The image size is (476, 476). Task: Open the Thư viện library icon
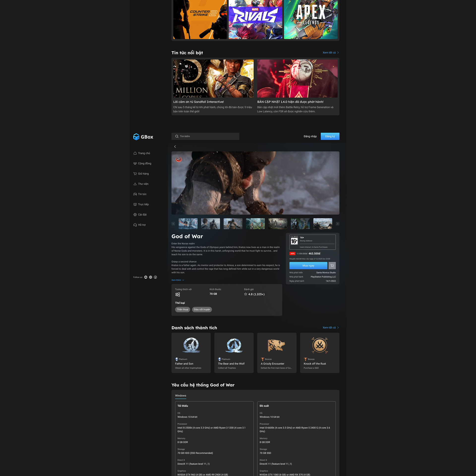[135, 184]
